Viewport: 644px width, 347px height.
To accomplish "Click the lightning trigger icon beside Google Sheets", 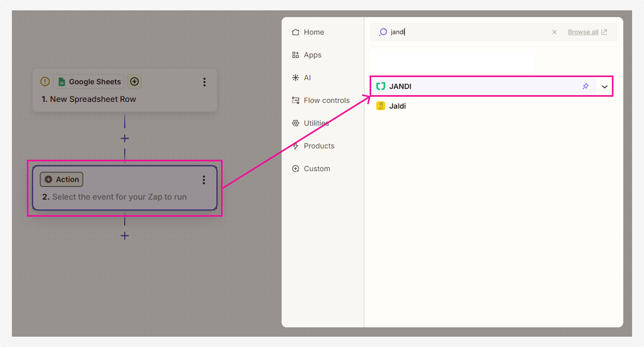I will [x=135, y=82].
